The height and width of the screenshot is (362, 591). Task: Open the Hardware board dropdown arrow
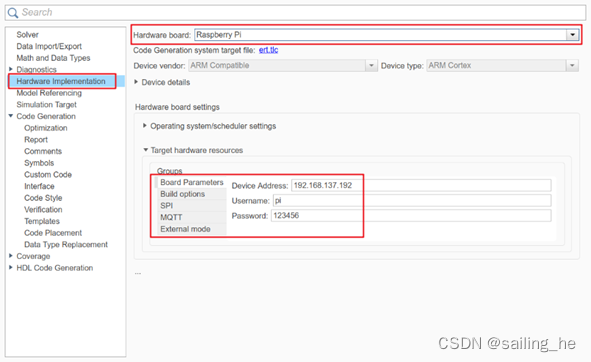572,35
